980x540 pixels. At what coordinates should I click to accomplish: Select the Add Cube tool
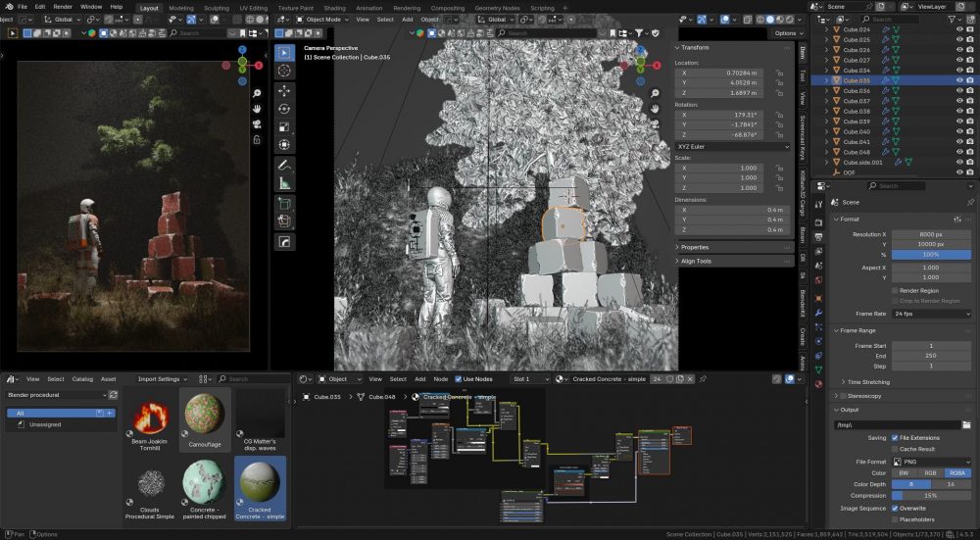[284, 204]
